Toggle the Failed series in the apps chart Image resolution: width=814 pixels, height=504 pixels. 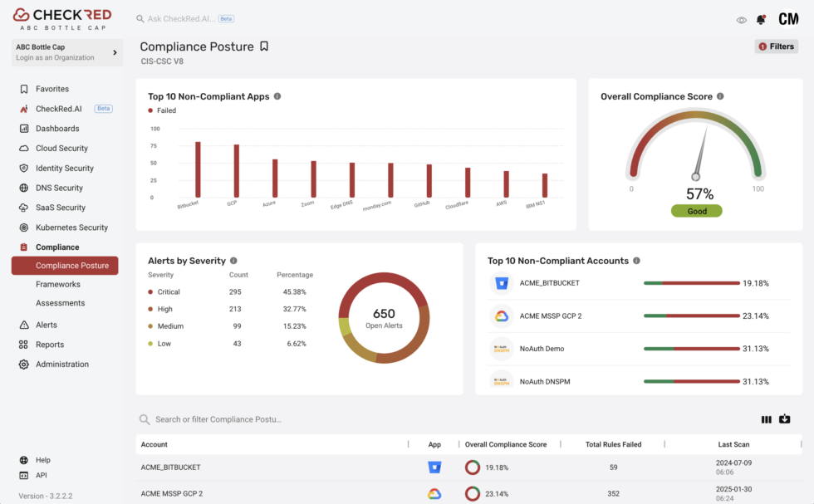[159, 109]
